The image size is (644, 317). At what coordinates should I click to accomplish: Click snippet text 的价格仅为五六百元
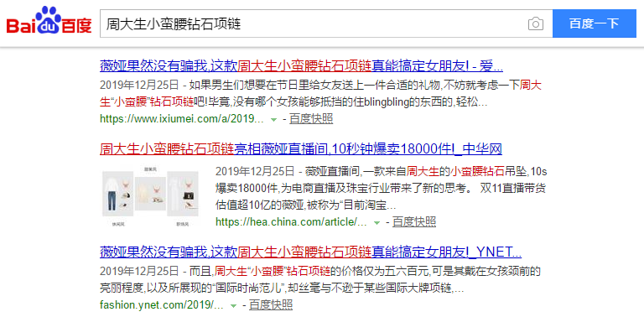[x=380, y=271]
